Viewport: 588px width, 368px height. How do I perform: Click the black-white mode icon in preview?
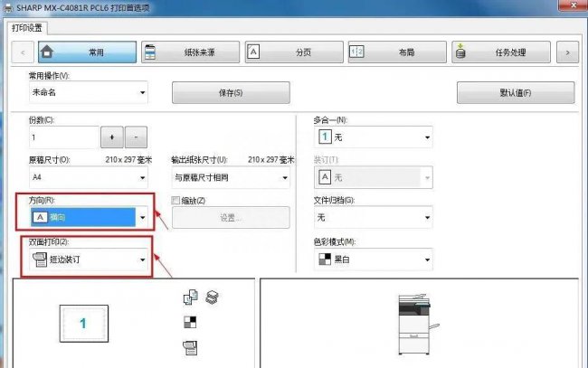point(190,322)
